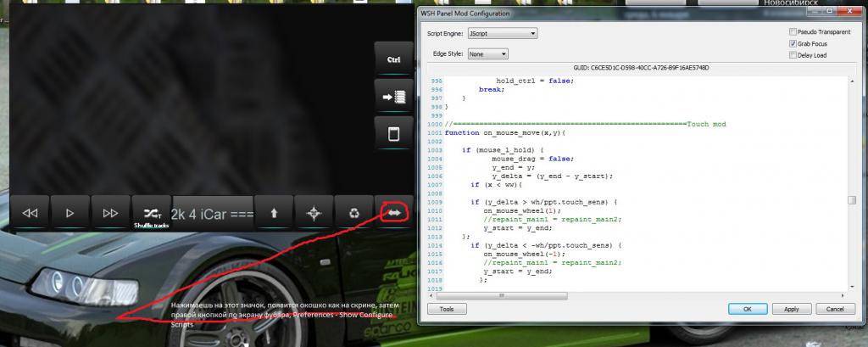Expand the Edge Style dropdown

coord(487,53)
